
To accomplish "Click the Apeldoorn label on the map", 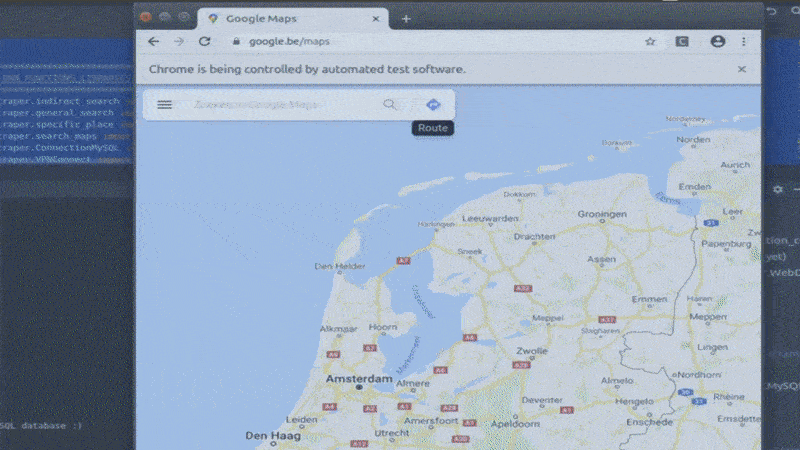I will [x=515, y=423].
